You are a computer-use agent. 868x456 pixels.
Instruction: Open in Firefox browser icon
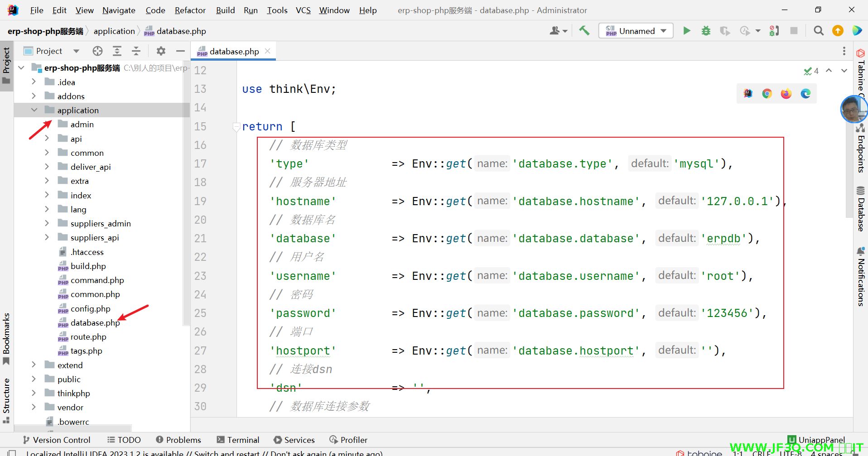[x=786, y=94]
